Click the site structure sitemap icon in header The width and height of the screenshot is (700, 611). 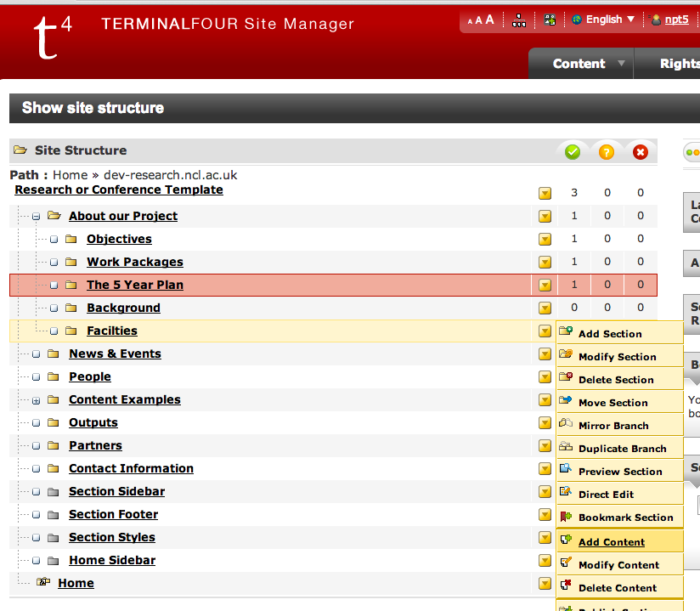(x=519, y=20)
